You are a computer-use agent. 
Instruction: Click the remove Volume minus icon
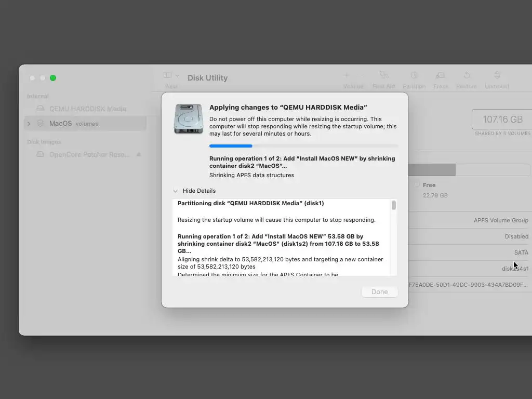coord(360,75)
